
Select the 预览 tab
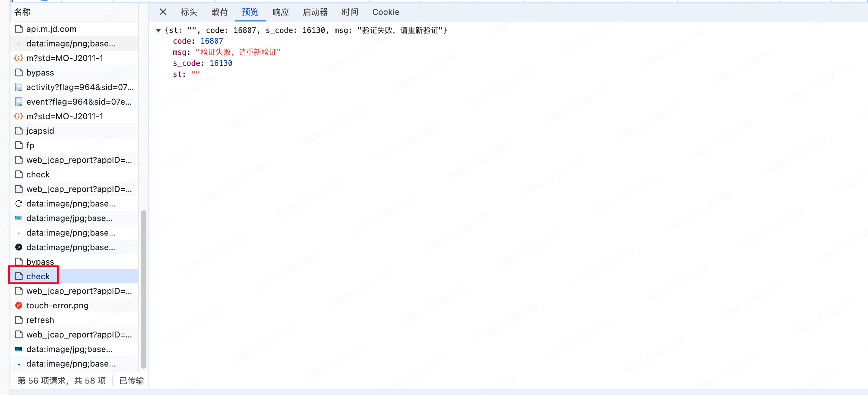250,12
